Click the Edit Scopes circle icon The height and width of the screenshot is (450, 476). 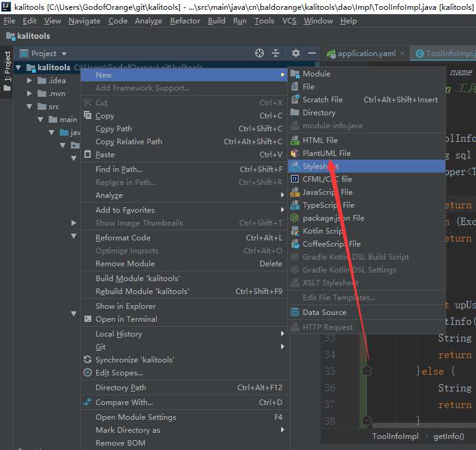pyautogui.click(x=88, y=372)
